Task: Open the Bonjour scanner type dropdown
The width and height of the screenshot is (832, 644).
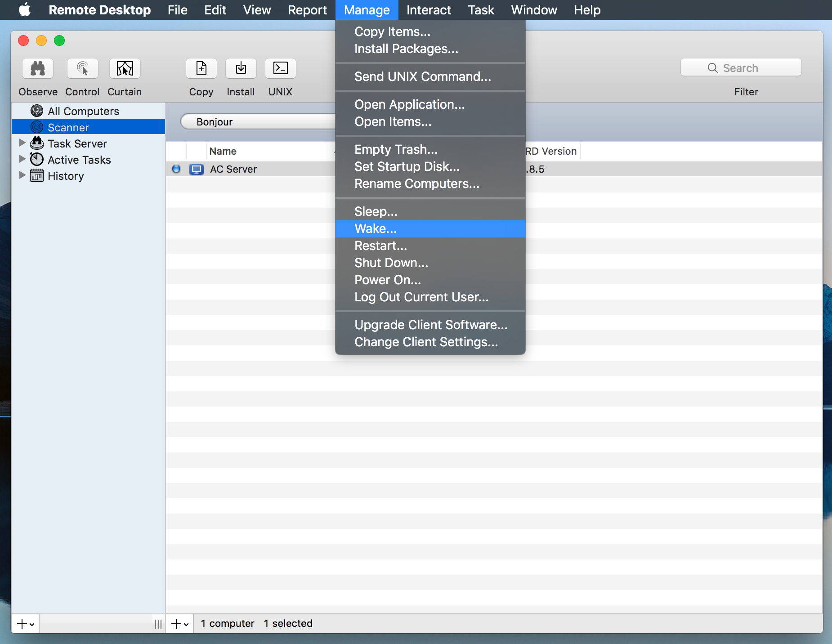Action: pyautogui.click(x=258, y=122)
